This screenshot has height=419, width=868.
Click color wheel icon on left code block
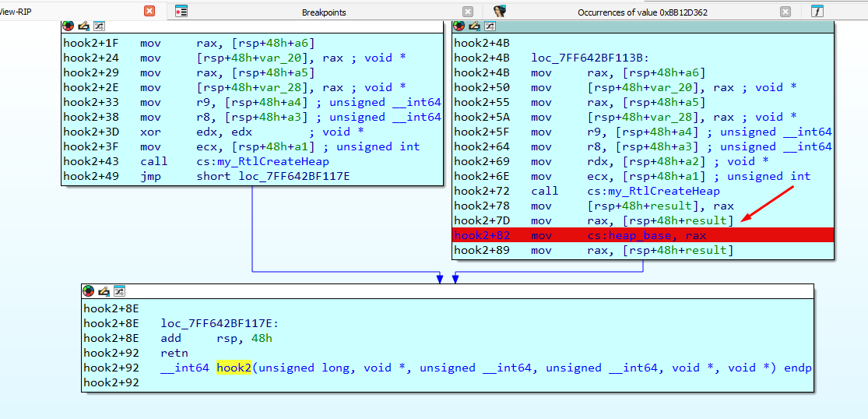click(x=68, y=26)
